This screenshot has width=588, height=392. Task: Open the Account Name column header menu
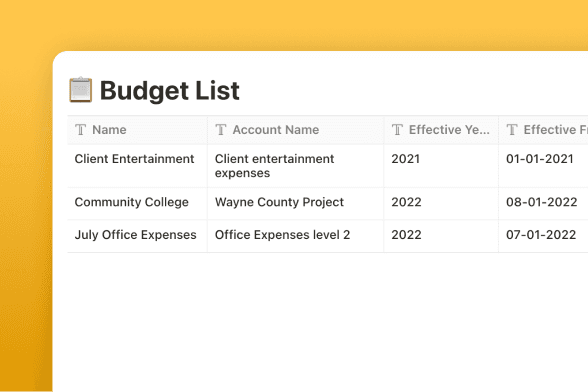click(x=296, y=130)
